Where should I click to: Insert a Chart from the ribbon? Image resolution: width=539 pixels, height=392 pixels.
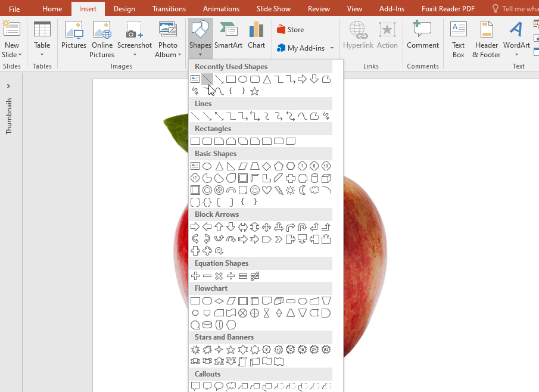[x=257, y=36]
